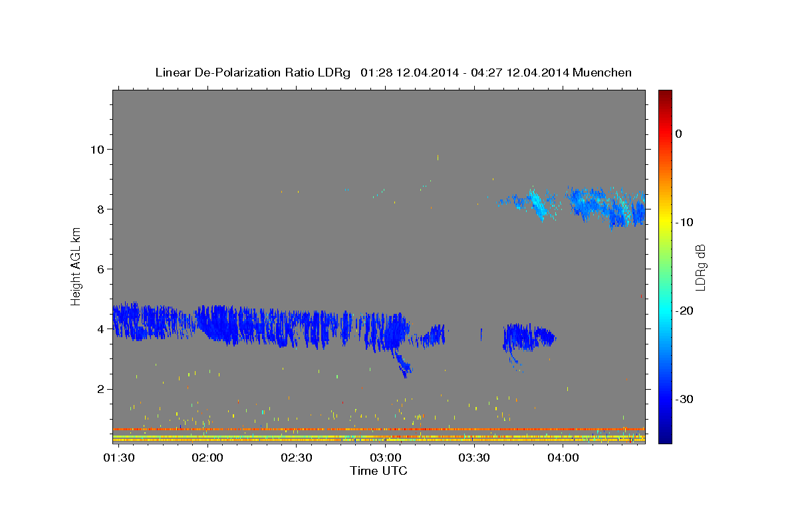This screenshot has height=532, width=798.
Task: Click the start time '01:28 12.04.2014' in the title
Action: 410,72
